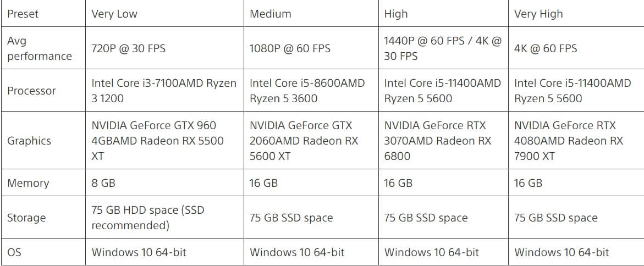Screen dimensions: 644x266
Task: Select the Intel Core i3-7100 processor cell
Action: point(164,90)
